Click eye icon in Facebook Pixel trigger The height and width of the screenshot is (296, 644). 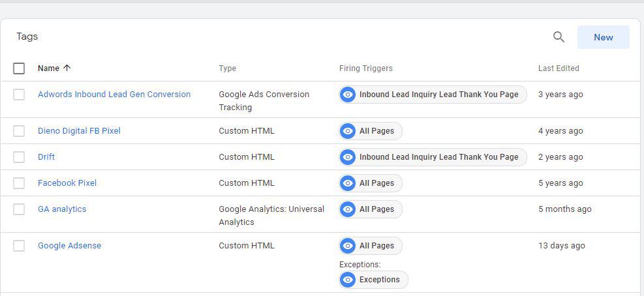tap(348, 183)
